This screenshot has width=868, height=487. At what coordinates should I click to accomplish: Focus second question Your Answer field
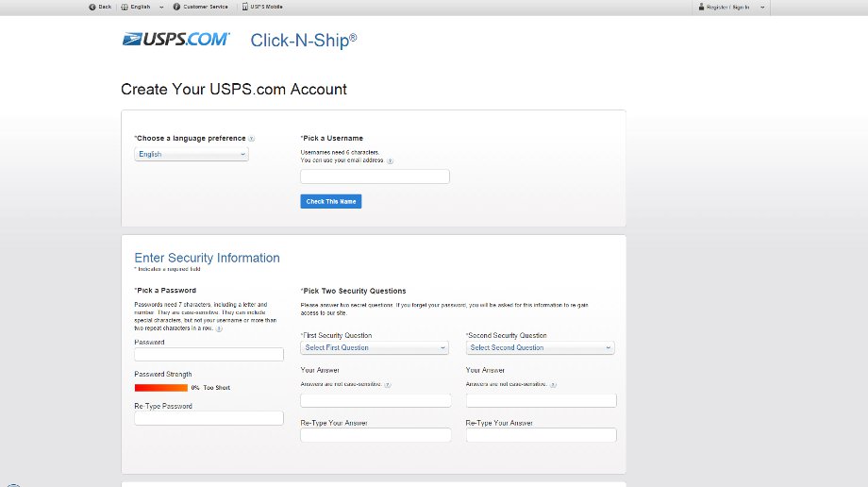(541, 400)
